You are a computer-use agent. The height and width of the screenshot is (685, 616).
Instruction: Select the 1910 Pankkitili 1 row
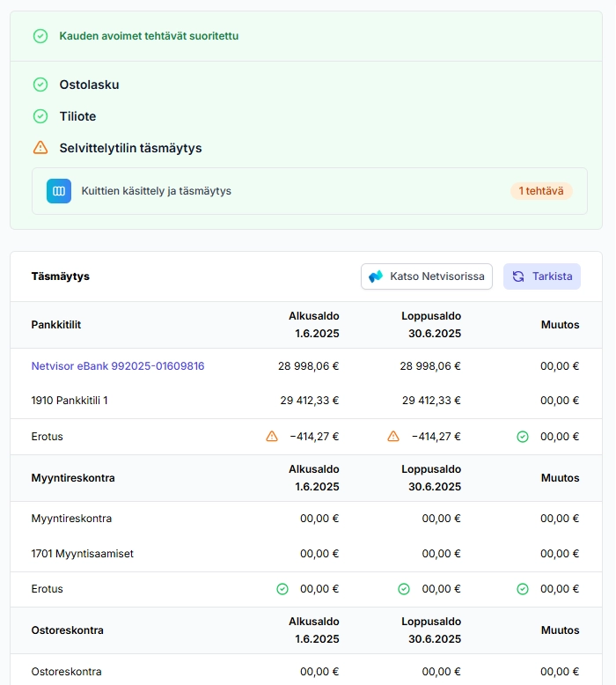click(70, 400)
